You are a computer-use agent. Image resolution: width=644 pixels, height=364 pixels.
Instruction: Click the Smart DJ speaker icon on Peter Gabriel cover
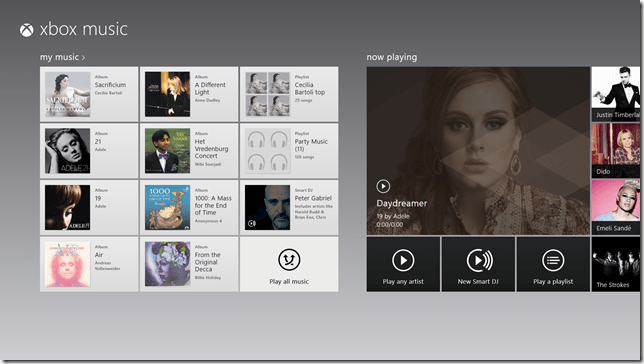pyautogui.click(x=252, y=223)
